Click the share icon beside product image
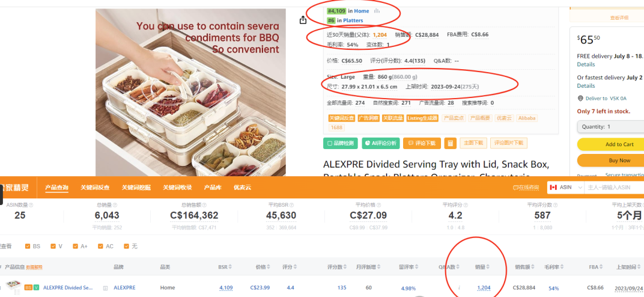 (x=303, y=20)
